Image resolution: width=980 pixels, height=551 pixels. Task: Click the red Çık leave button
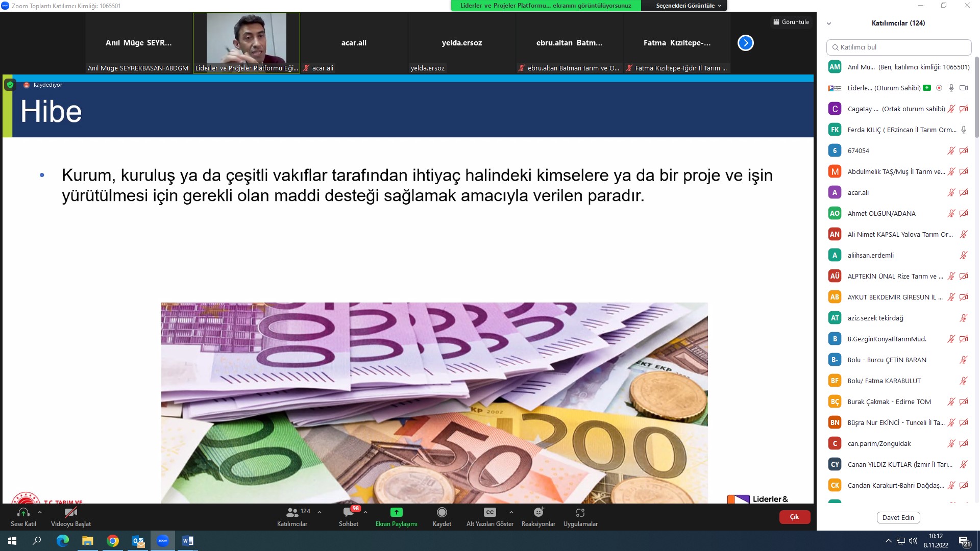coord(794,517)
